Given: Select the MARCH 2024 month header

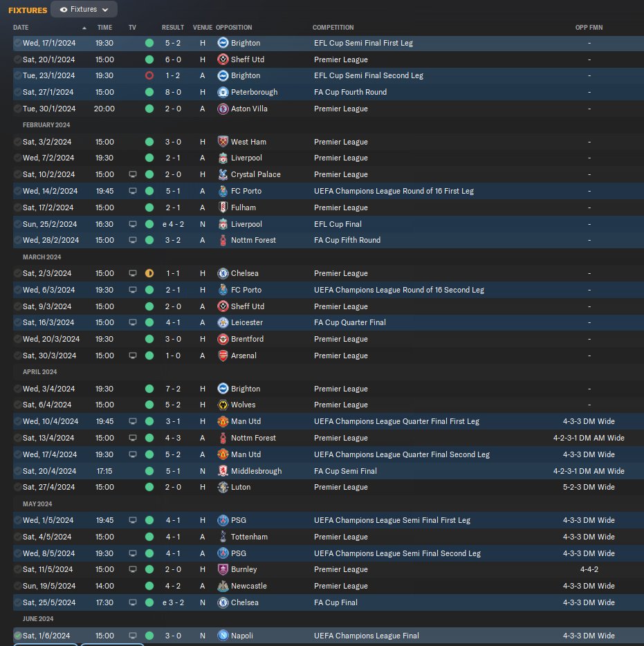Looking at the screenshot, I should 42,257.
